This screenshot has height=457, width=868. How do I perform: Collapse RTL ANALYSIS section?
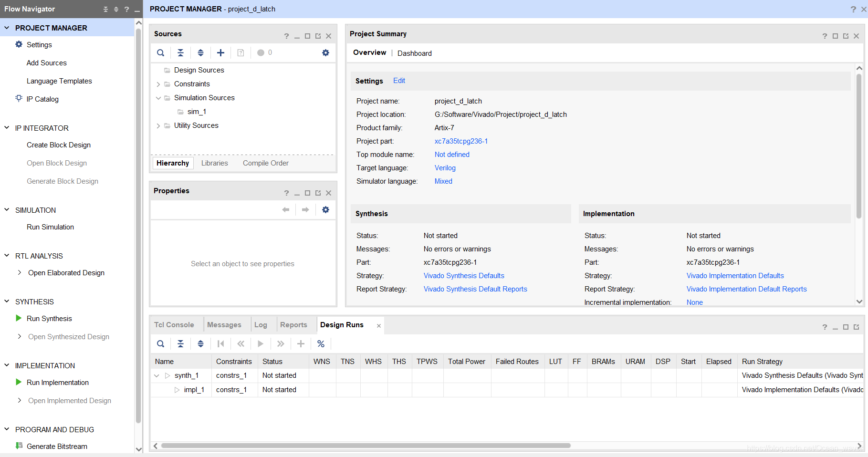pos(7,256)
